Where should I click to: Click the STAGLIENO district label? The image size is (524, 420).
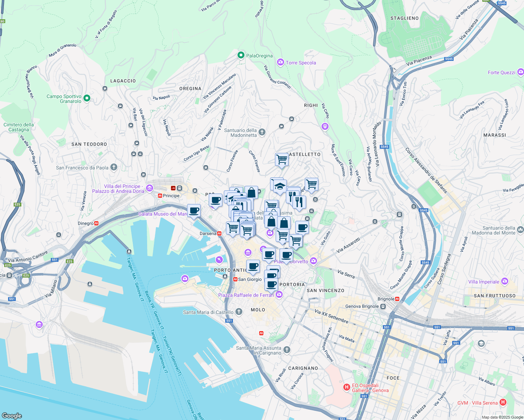[405, 18]
